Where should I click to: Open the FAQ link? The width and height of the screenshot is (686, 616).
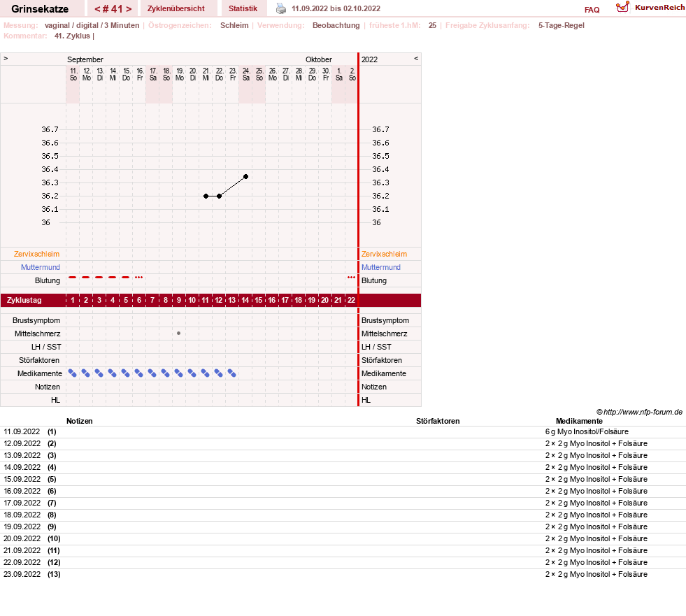592,10
